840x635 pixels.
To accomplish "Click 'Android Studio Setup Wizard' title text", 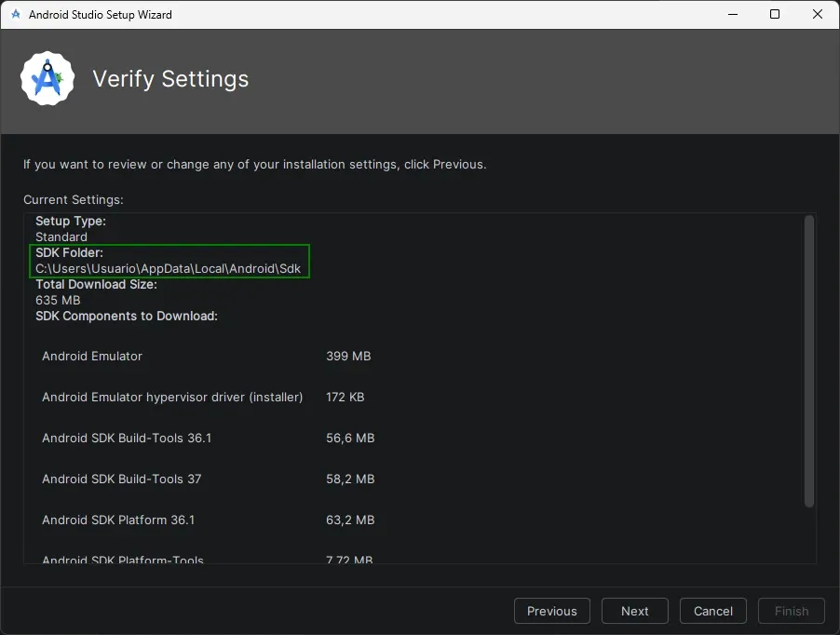I will click(101, 15).
